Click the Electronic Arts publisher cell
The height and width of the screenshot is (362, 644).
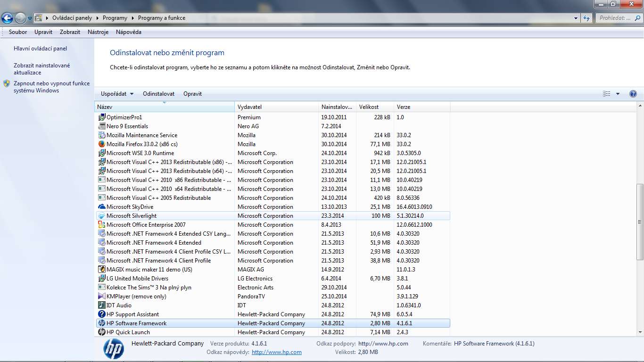point(256,288)
